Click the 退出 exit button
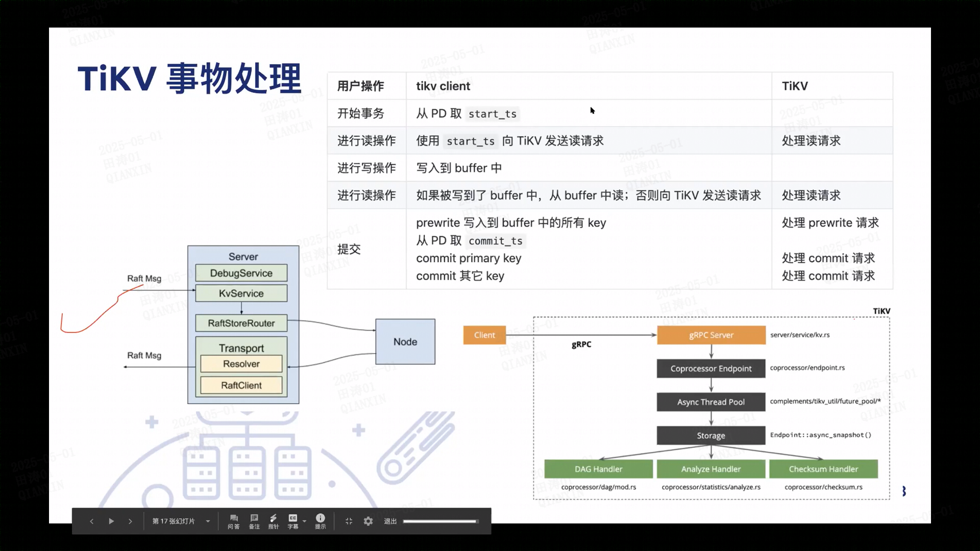This screenshot has height=551, width=980. tap(390, 521)
